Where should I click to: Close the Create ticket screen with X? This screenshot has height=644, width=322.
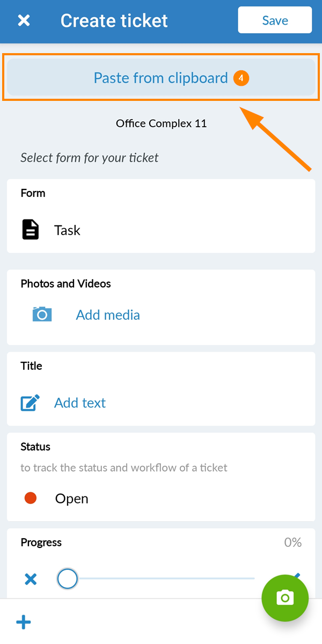point(24,21)
